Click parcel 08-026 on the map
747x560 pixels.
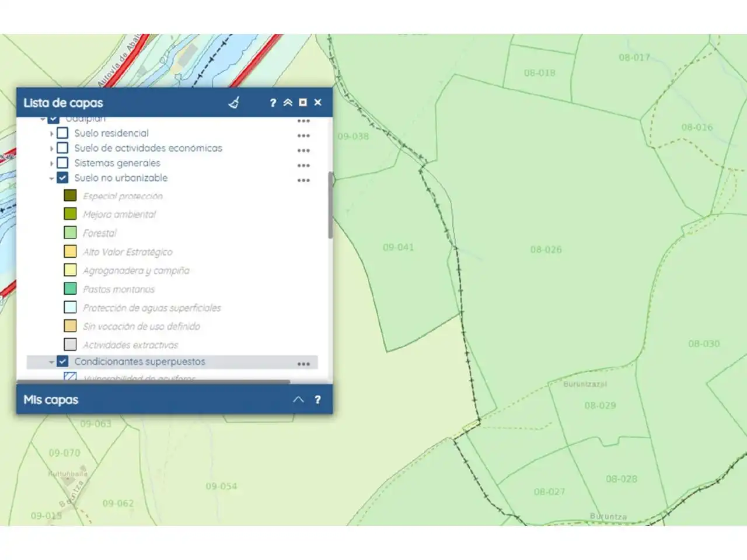point(546,250)
